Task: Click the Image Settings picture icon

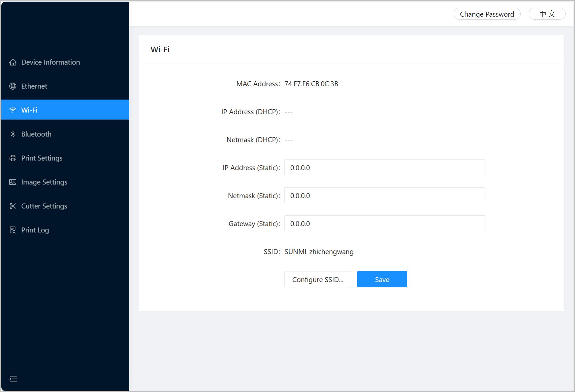Action: [13, 182]
